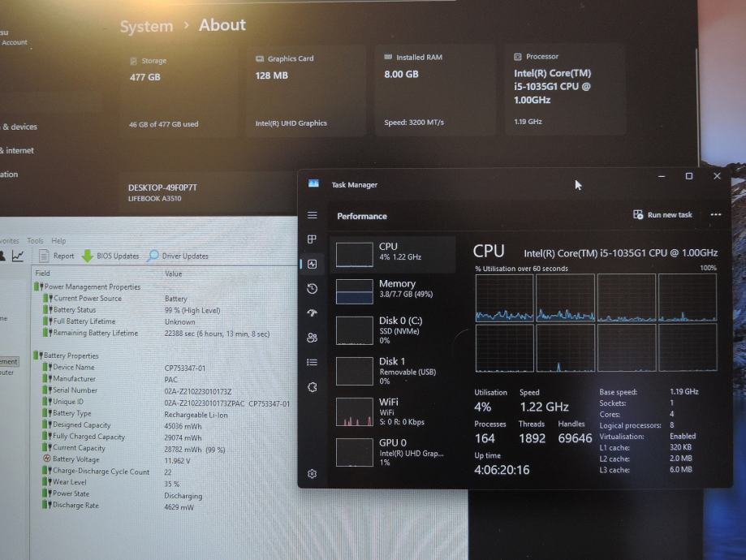Open Services icon in Task Manager sidebar
This screenshot has width=746, height=560.
[x=312, y=387]
